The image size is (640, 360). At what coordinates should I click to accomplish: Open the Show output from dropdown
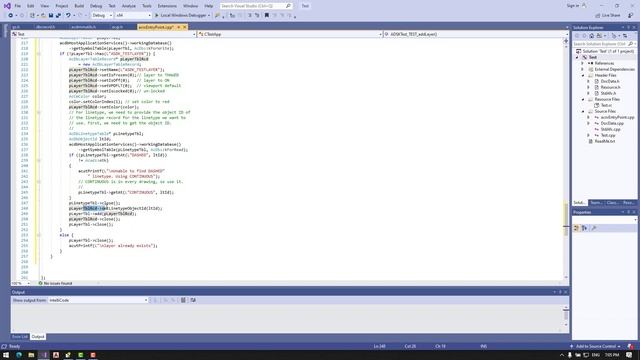click(98, 300)
